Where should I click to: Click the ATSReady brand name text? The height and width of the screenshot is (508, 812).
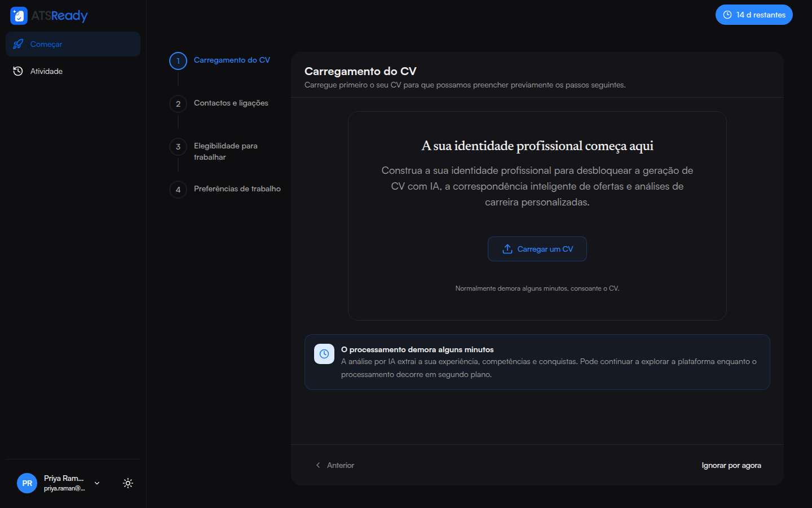click(59, 16)
